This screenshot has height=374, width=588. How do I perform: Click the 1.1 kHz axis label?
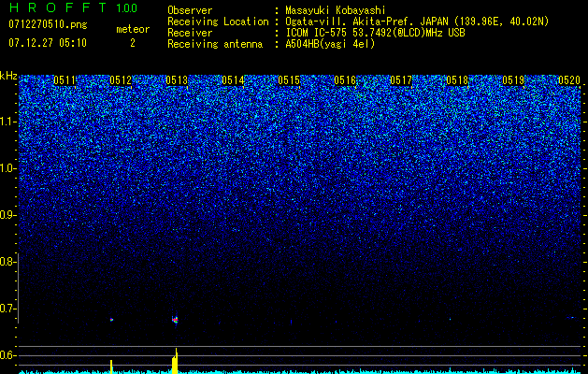point(7,122)
